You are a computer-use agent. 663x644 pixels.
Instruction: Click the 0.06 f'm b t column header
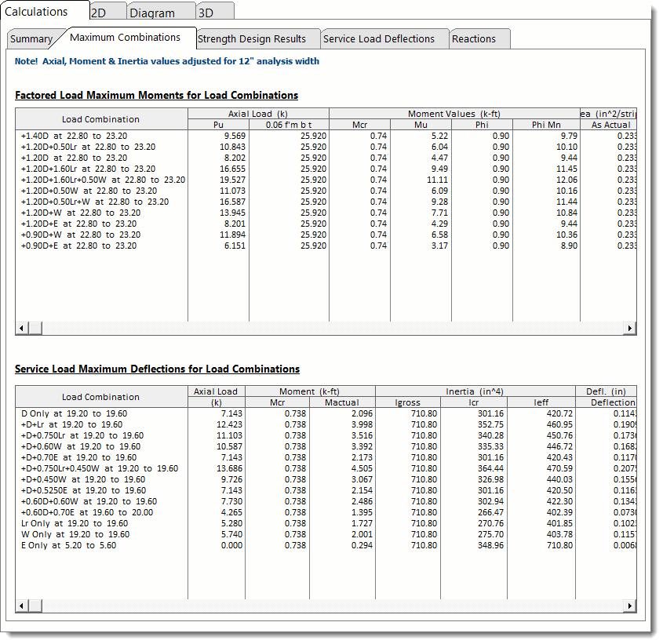coord(289,125)
